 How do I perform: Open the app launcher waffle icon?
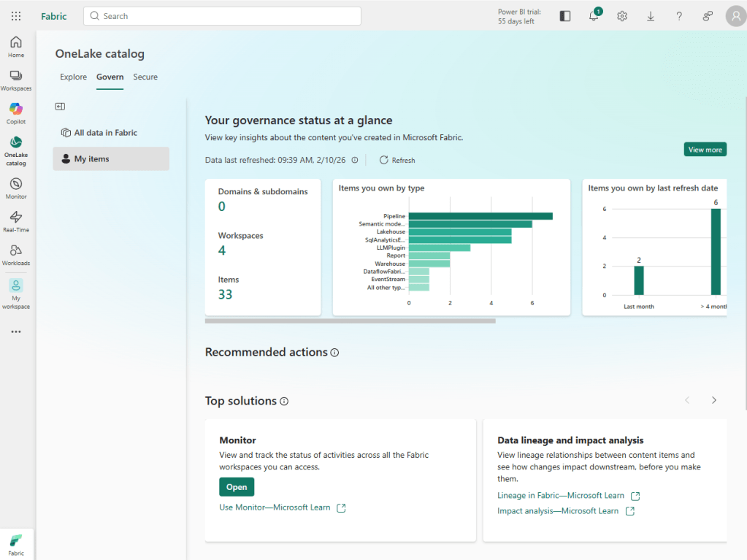coord(16,16)
